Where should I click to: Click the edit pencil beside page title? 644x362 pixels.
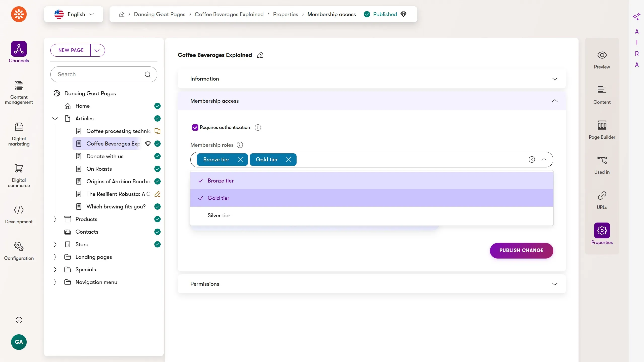pos(260,55)
